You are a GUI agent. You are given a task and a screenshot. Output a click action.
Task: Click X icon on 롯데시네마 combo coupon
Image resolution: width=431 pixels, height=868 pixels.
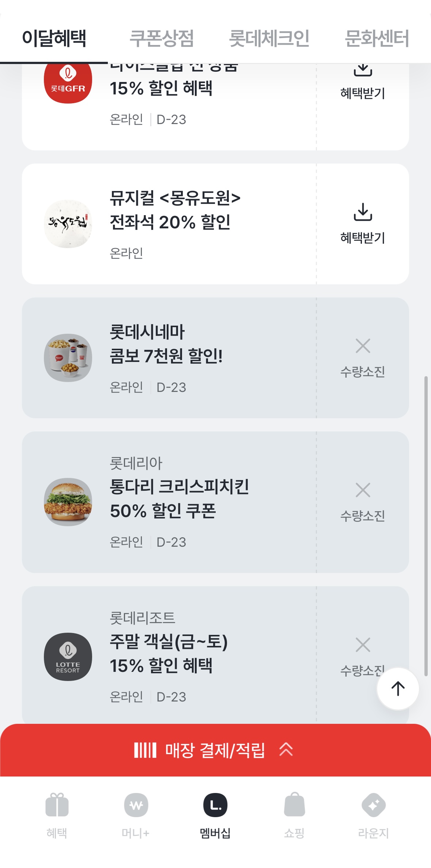point(363,346)
